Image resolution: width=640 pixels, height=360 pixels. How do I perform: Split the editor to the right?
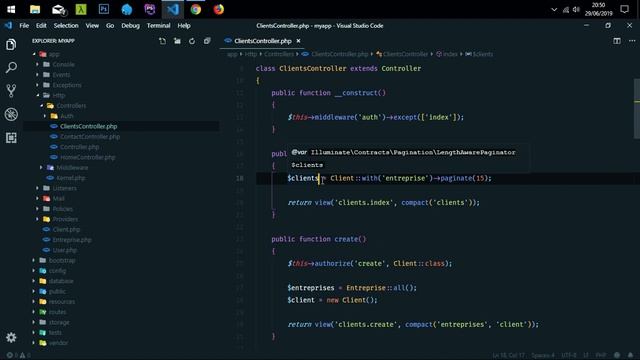(x=617, y=41)
